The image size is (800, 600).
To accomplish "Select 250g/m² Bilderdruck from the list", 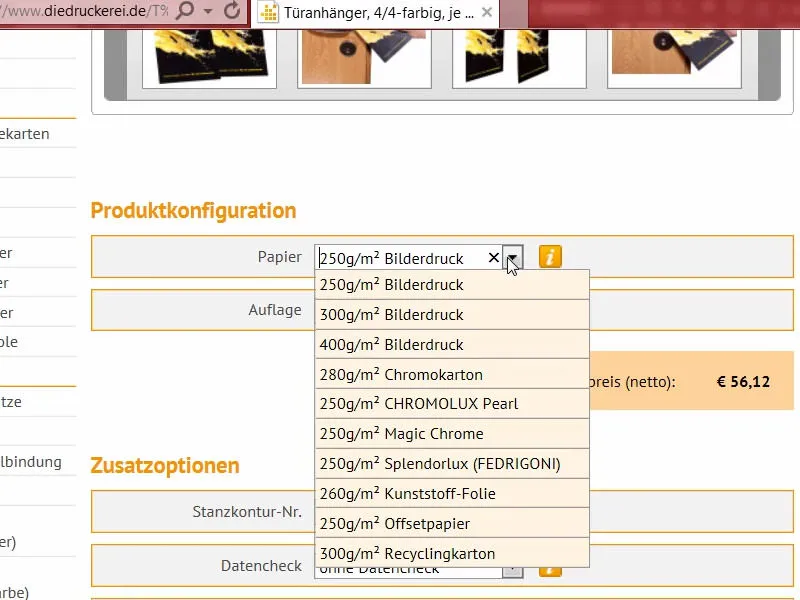I will pos(452,285).
